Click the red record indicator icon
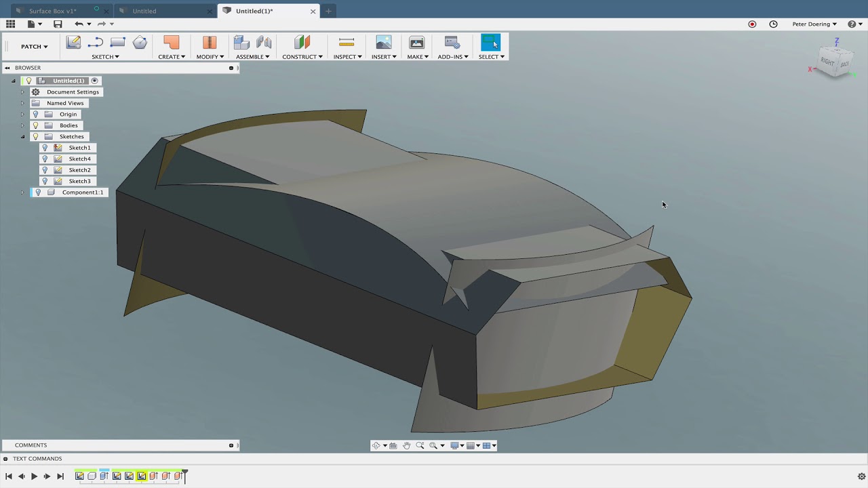 coord(752,24)
